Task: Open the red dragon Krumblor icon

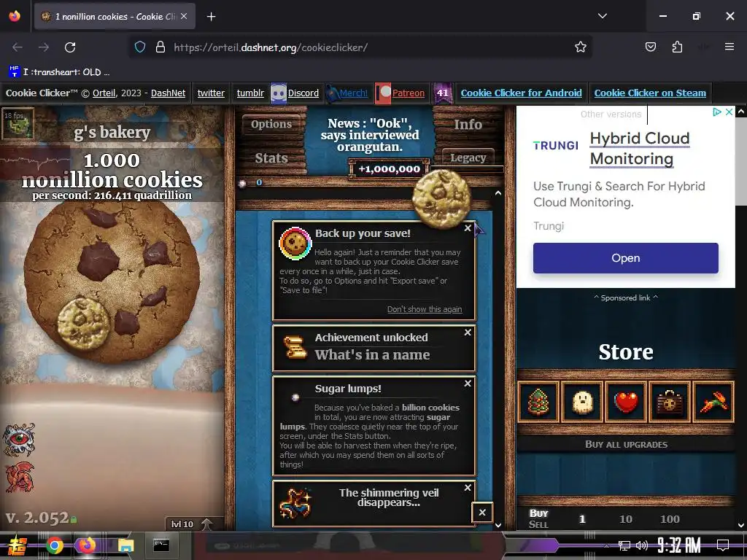Action: 20,477
